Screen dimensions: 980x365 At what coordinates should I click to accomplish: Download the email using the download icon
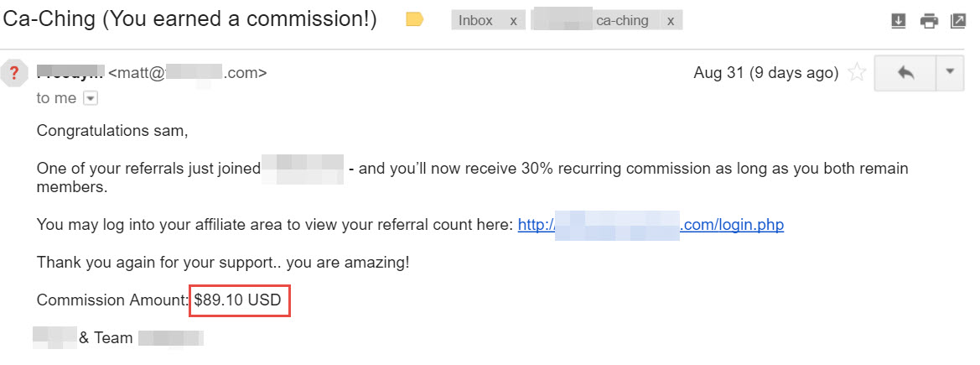898,21
